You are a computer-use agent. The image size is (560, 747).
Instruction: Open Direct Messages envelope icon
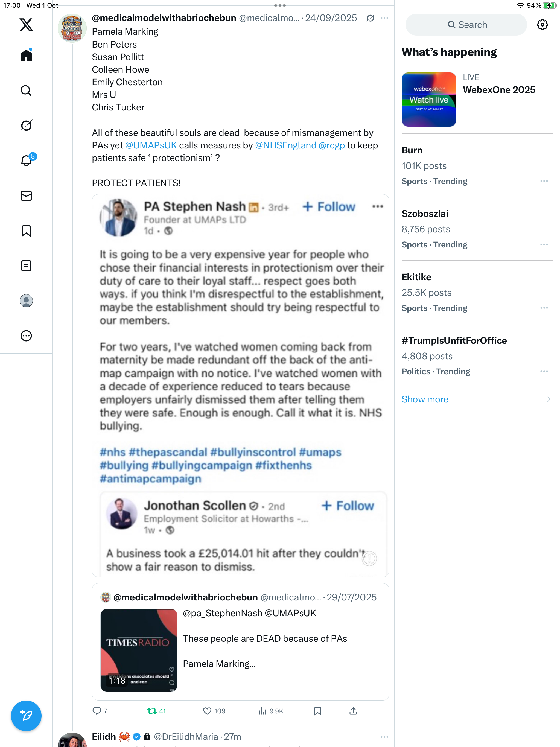[26, 196]
